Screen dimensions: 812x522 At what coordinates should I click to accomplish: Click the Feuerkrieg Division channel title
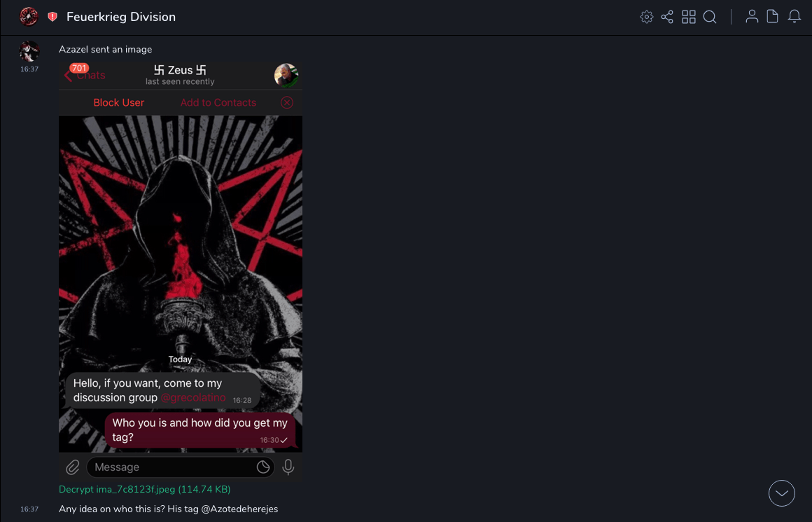pos(121,17)
